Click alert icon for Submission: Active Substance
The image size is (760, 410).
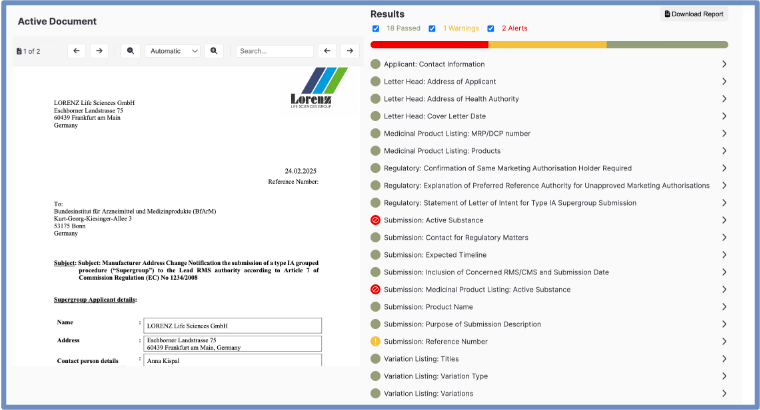[375, 220]
